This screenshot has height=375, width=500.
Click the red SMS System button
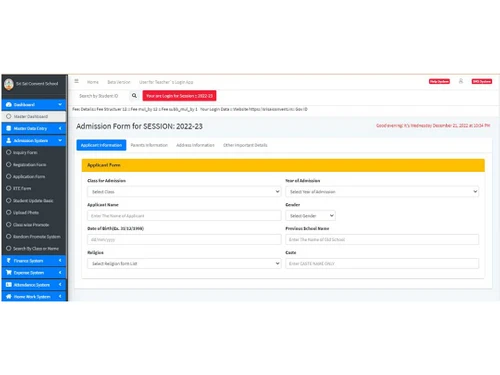pyautogui.click(x=482, y=81)
